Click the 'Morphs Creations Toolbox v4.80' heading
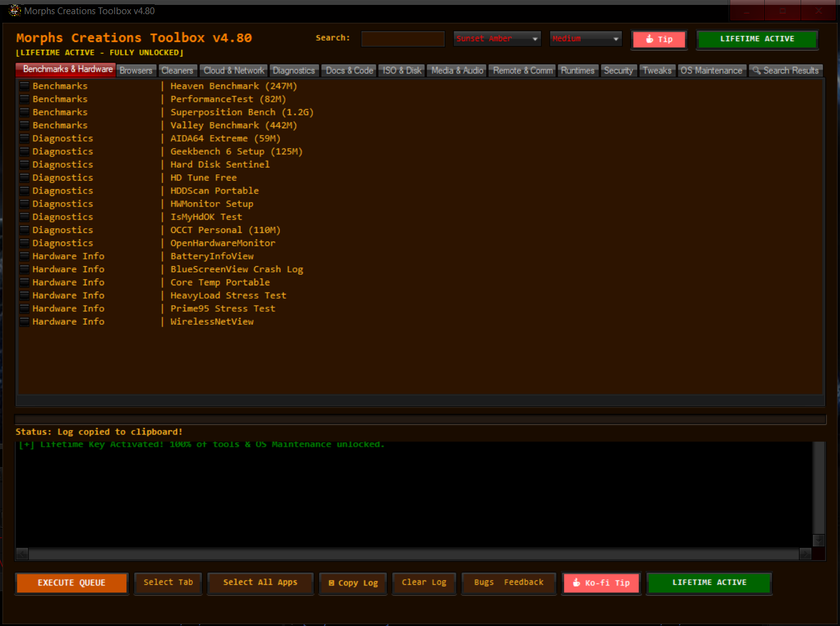The width and height of the screenshot is (840, 626). tap(134, 38)
